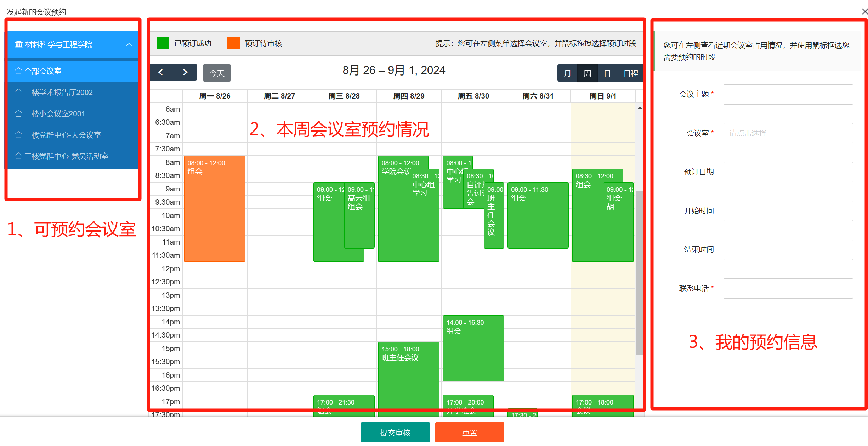Select 三楼党群中心-党员活动室 in the sidebar

(x=66, y=156)
